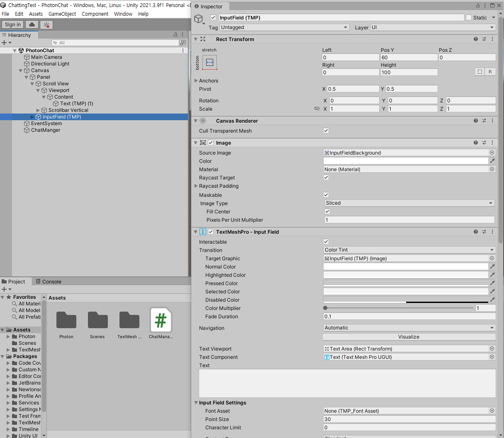Toggle scale constrain proportions link
This screenshot has height=438, width=504.
click(317, 109)
